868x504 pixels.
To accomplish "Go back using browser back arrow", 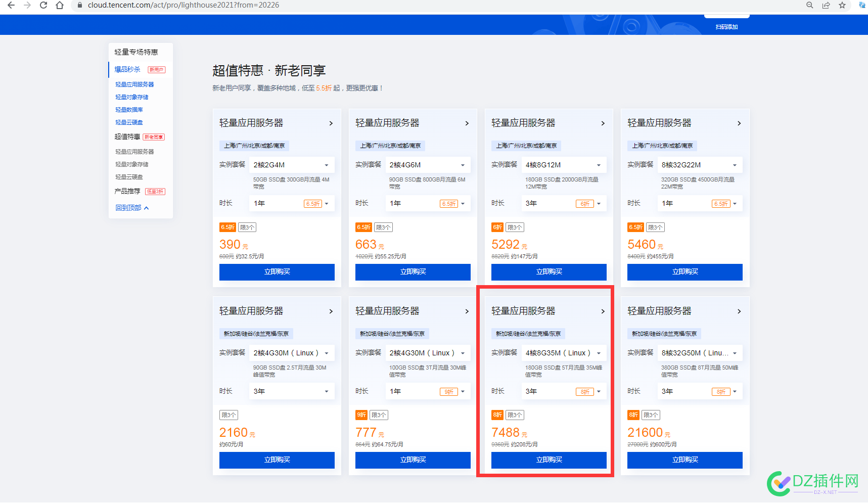I will tap(11, 5).
